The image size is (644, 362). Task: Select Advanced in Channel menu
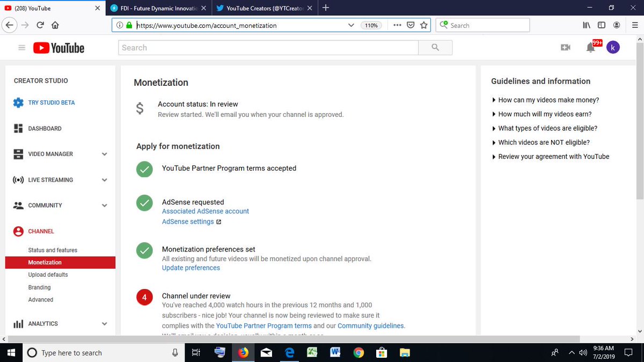click(41, 300)
